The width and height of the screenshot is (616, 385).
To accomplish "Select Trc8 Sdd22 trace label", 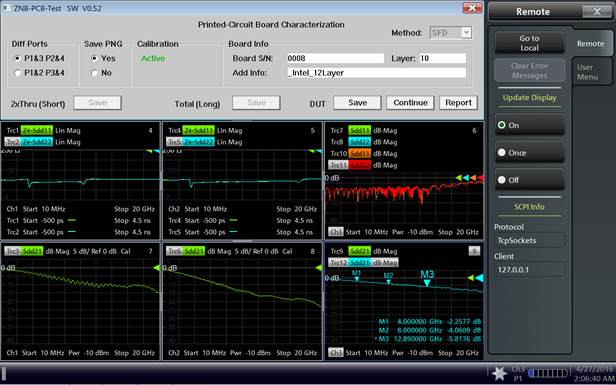I will (x=350, y=142).
